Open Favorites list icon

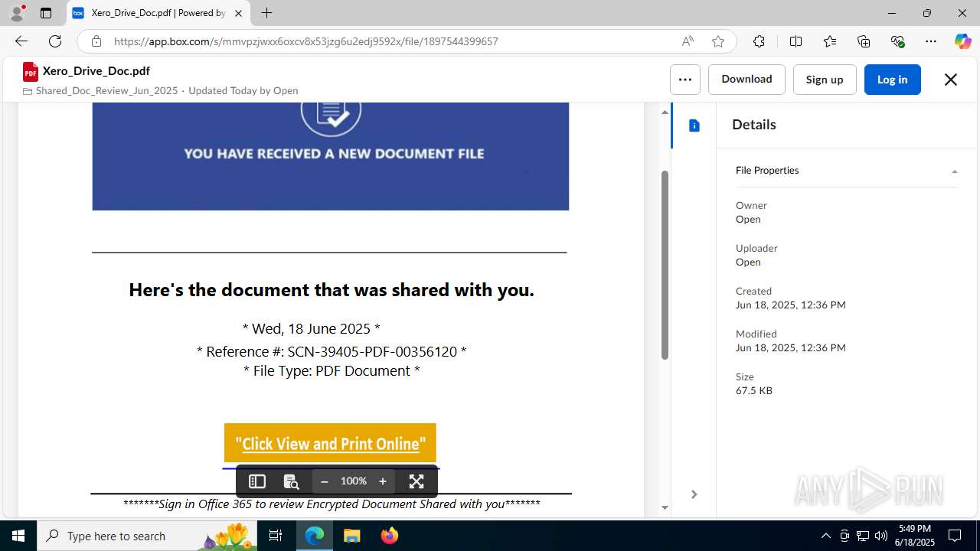coord(830,41)
